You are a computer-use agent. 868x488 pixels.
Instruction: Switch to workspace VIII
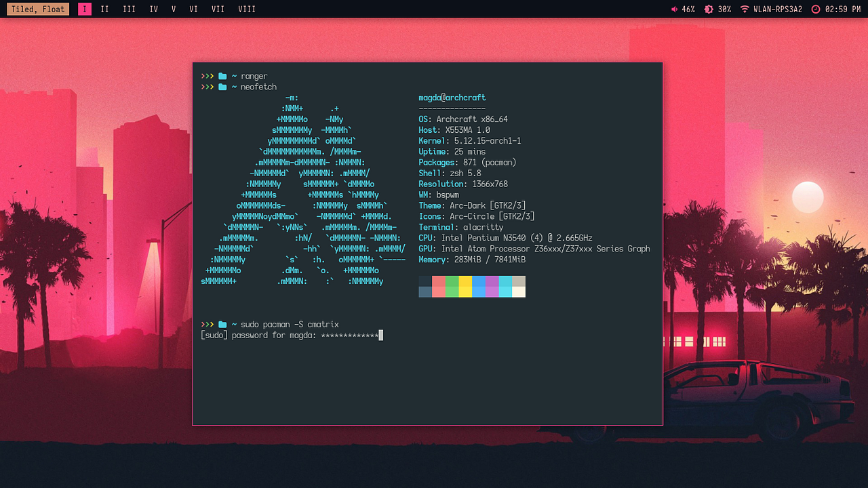[x=247, y=9]
